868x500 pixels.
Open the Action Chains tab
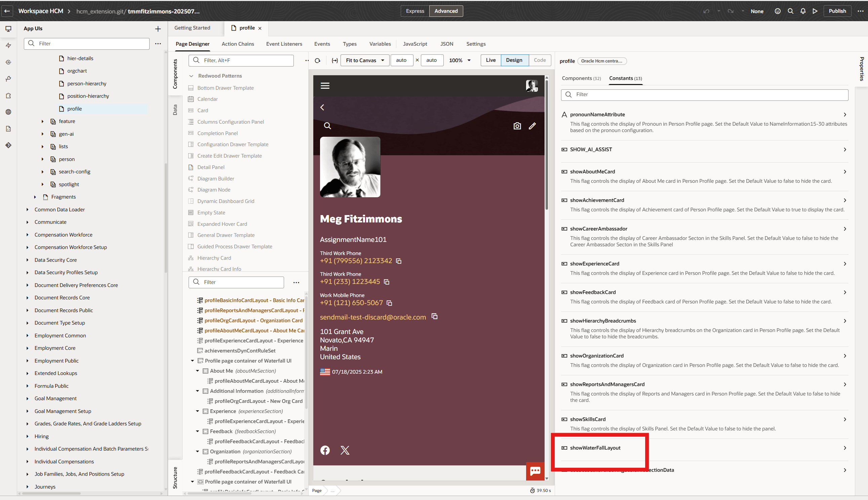(238, 44)
